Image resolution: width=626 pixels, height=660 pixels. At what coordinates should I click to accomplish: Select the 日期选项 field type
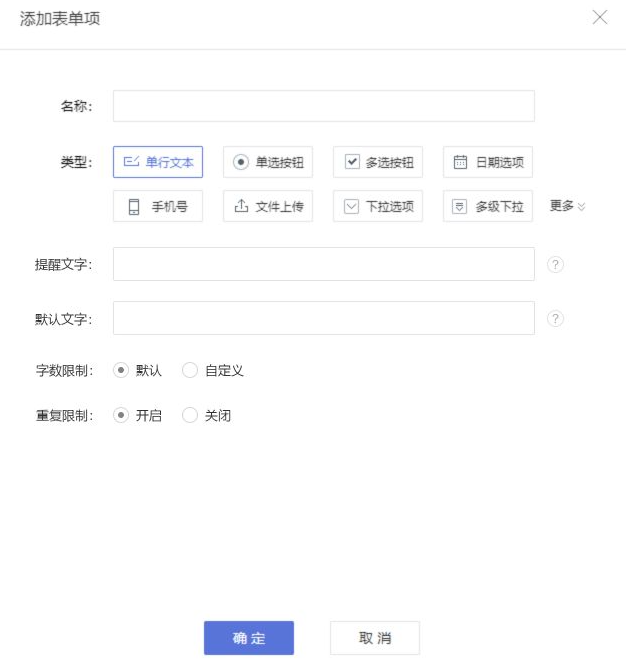click(x=487, y=162)
